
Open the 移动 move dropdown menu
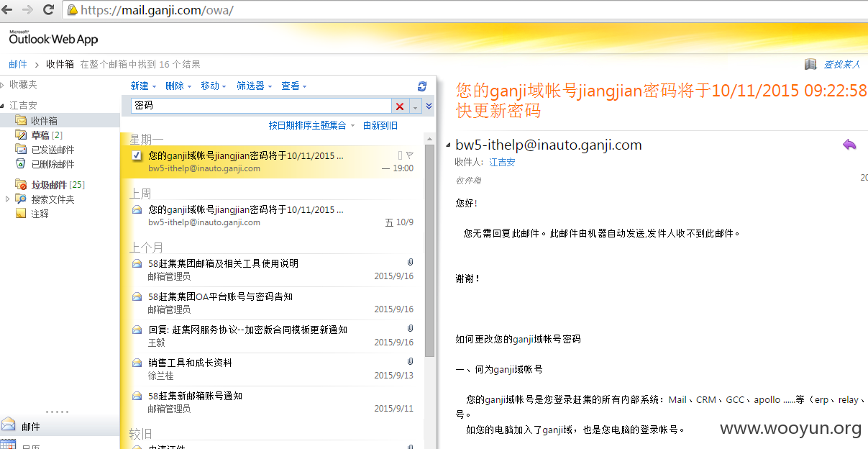(x=214, y=86)
